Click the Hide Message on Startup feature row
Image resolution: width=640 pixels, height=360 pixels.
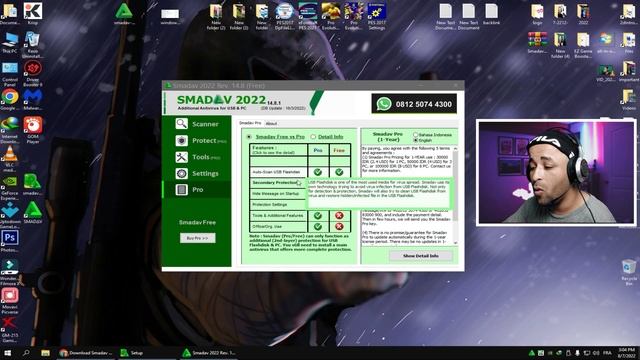pos(278,193)
